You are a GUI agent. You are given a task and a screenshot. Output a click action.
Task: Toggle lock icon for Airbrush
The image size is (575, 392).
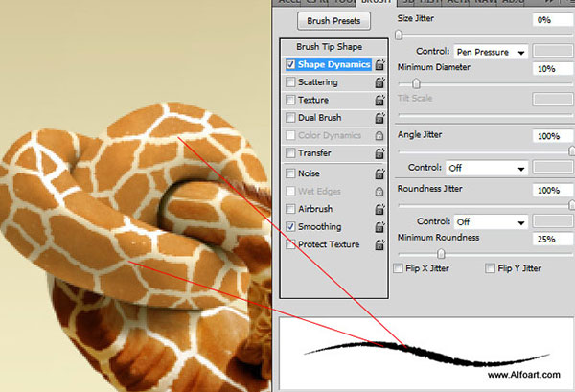click(x=379, y=209)
